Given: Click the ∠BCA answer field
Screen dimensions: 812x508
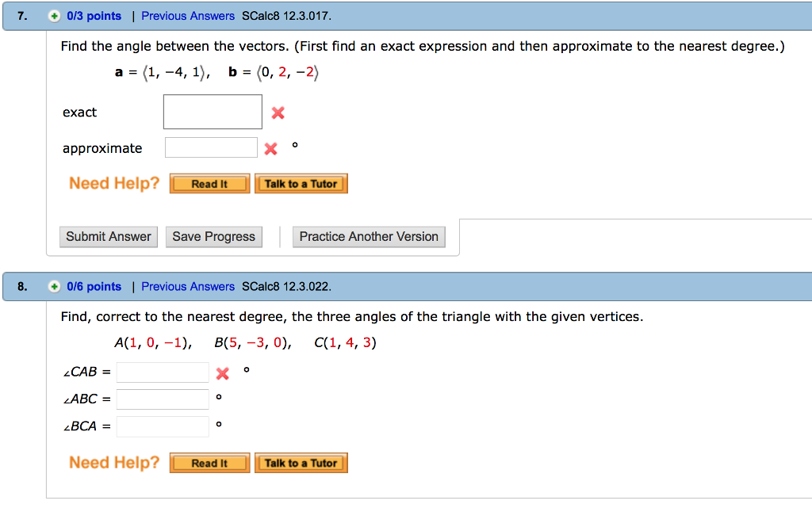Looking at the screenshot, I should pos(162,426).
